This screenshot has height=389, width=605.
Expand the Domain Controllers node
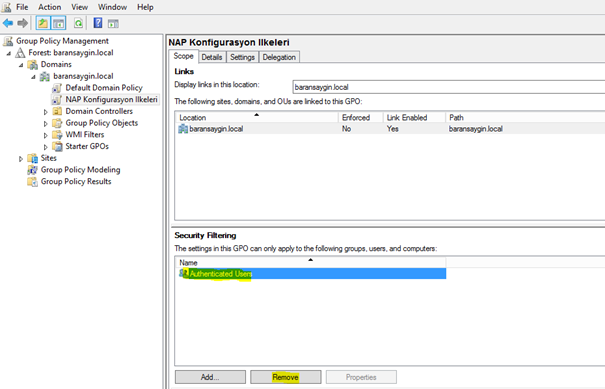(46, 112)
